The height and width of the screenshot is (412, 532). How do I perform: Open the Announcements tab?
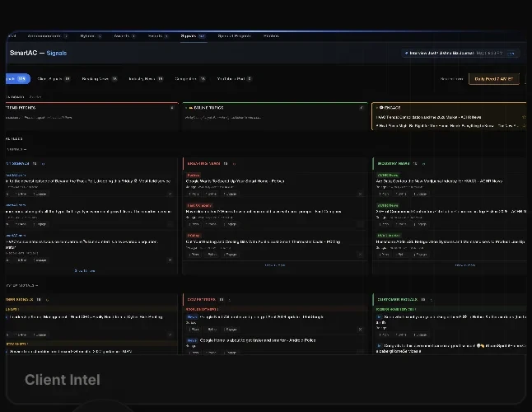coord(48,36)
